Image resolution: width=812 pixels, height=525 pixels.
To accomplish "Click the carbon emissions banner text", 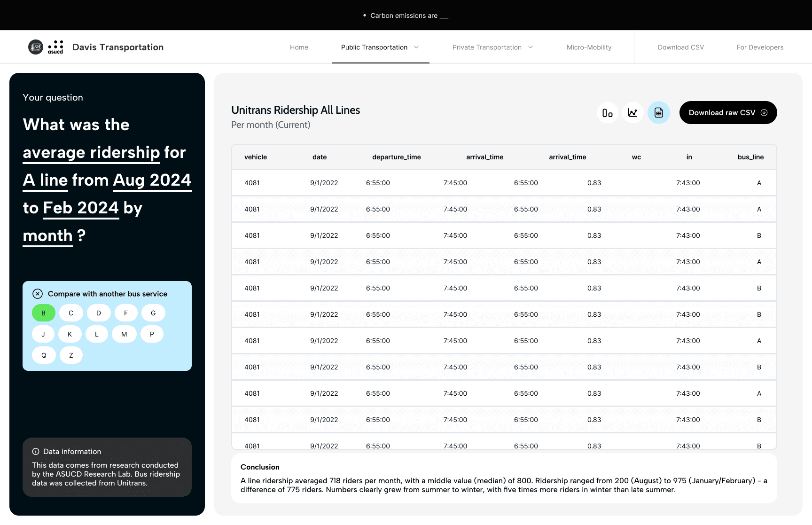I will pyautogui.click(x=409, y=16).
